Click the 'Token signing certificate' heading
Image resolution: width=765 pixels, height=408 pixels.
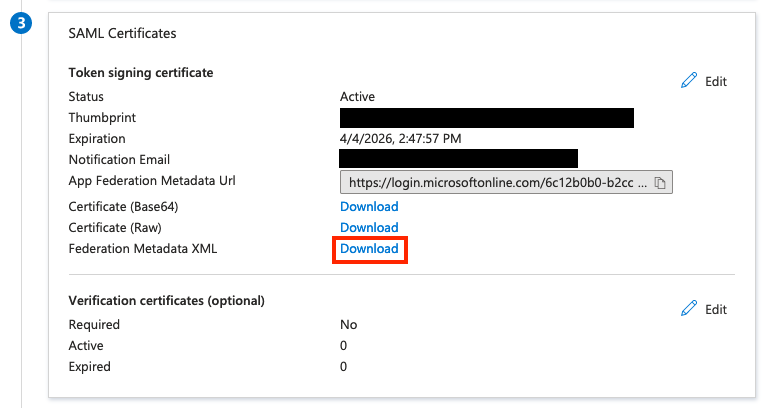point(141,73)
